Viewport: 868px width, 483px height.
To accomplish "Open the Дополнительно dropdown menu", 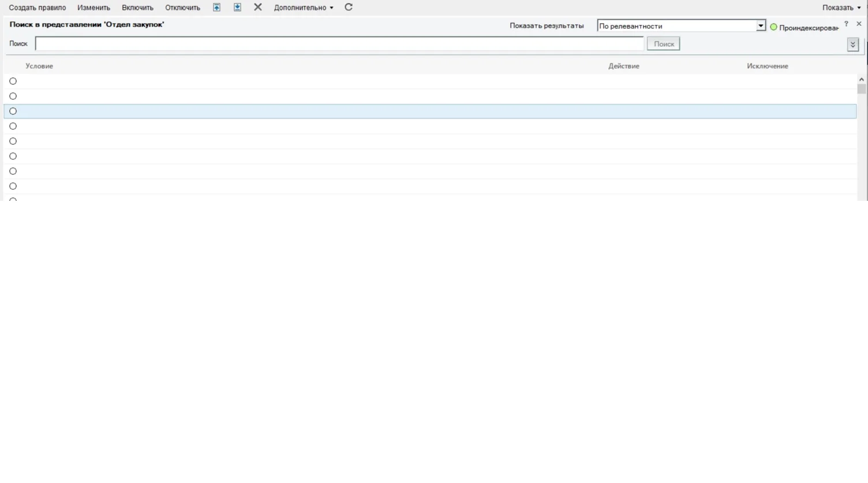I will (304, 8).
